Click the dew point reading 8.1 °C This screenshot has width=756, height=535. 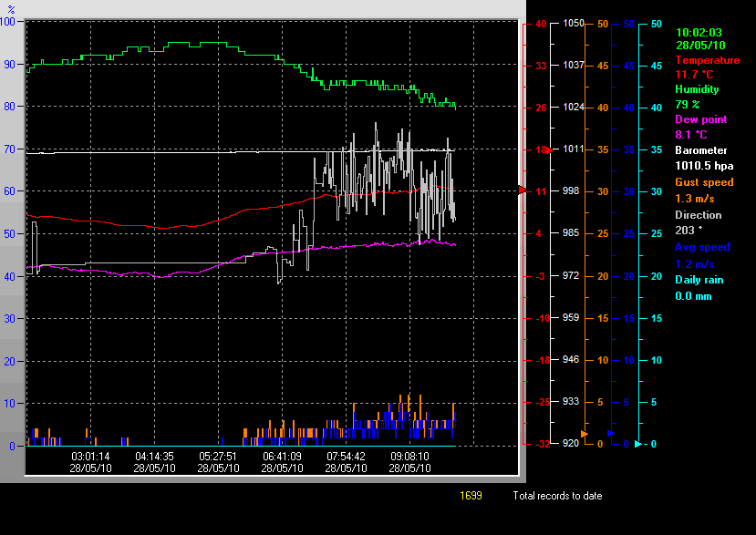pyautogui.click(x=691, y=135)
